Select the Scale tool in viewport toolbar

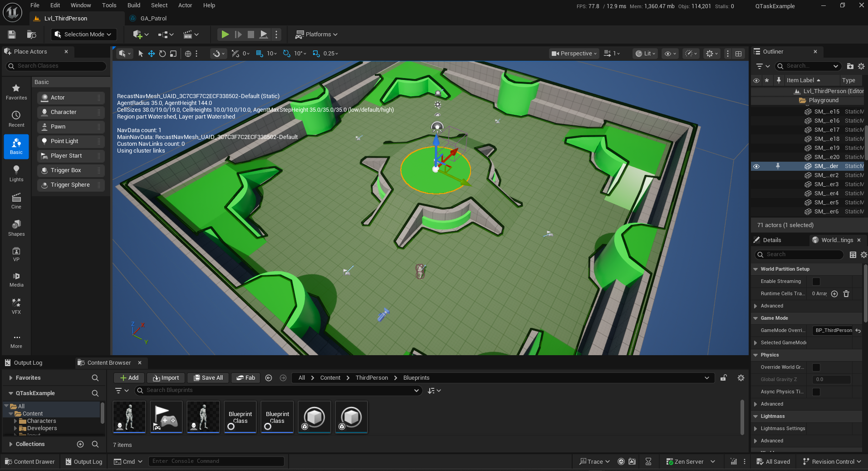tap(173, 54)
